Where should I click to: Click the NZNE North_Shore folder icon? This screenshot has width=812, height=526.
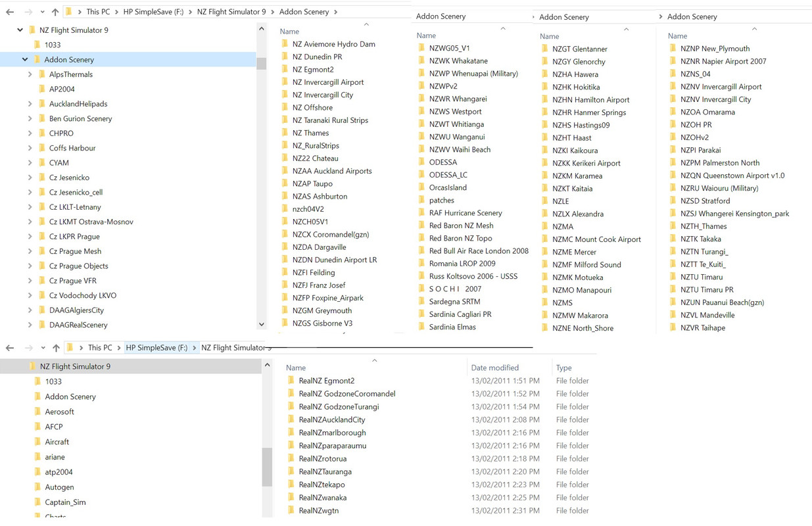[x=544, y=328]
